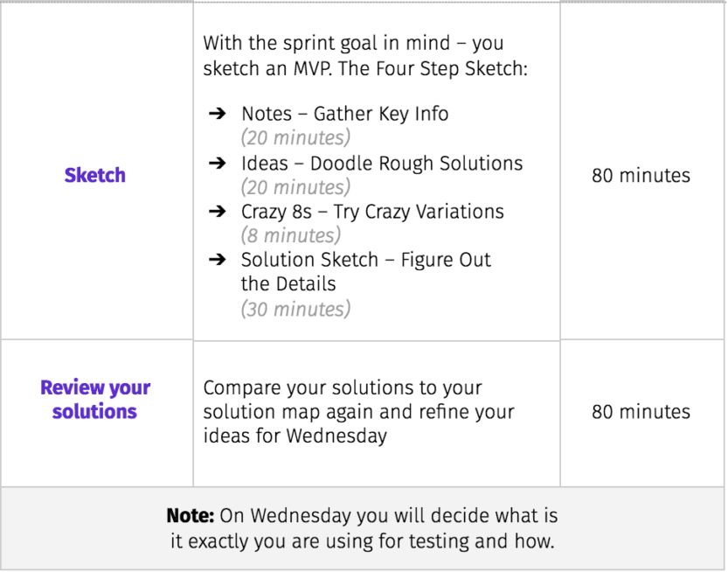Click the (20 minutes) label under Ideas
The height and width of the screenshot is (572, 728).
tap(295, 187)
